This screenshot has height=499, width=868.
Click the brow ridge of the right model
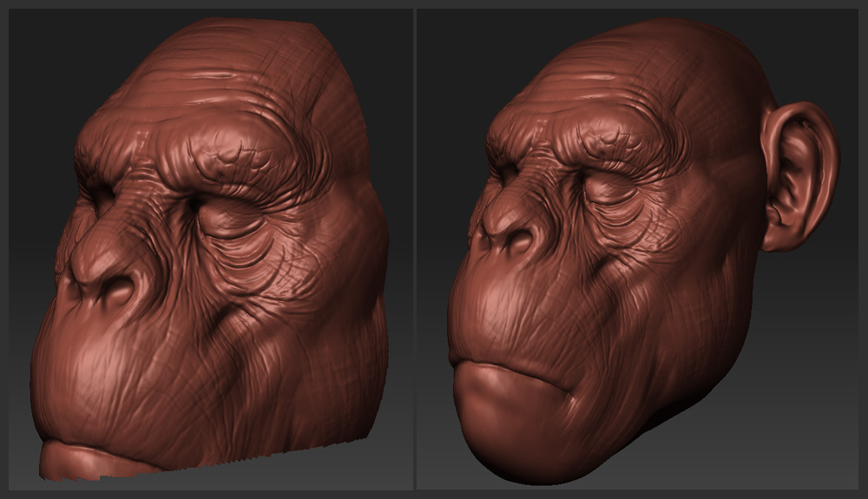click(x=599, y=143)
